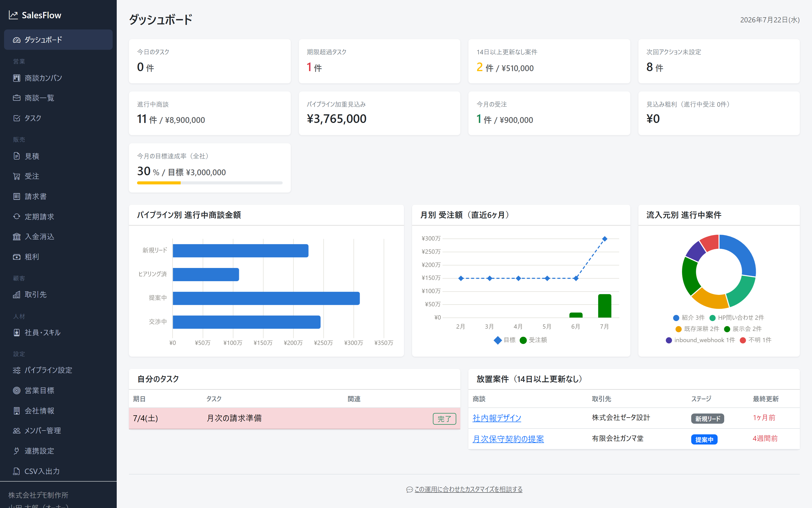Click the 粗利 cash icon
812x508 pixels.
click(x=17, y=257)
